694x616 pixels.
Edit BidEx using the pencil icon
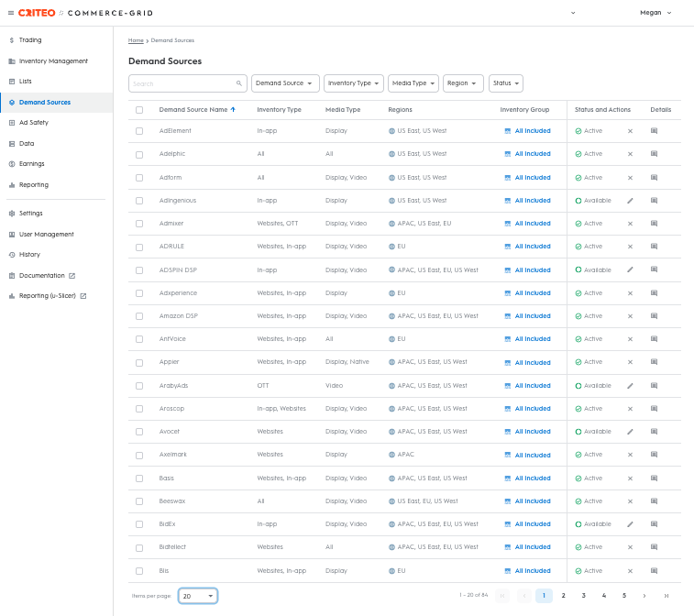(x=630, y=524)
